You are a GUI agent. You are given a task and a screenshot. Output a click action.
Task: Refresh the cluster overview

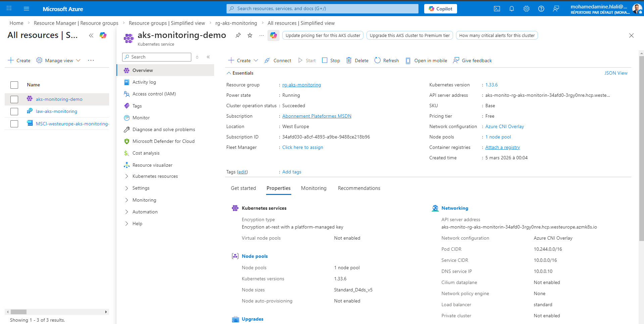[386, 60]
